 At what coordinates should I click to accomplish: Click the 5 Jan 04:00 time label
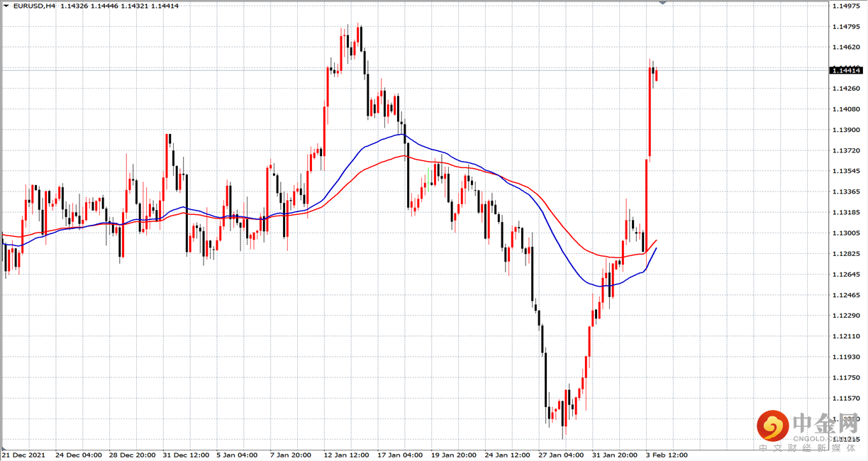(x=237, y=455)
